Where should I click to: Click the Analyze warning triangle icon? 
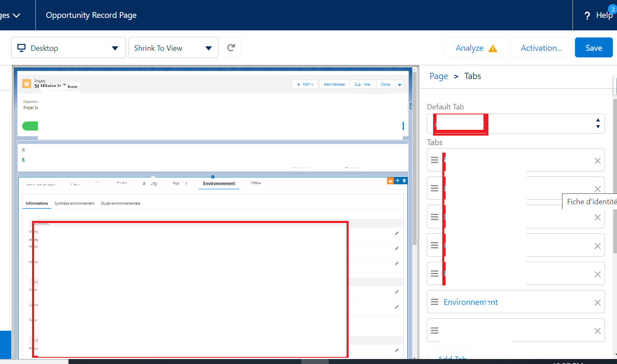click(493, 48)
